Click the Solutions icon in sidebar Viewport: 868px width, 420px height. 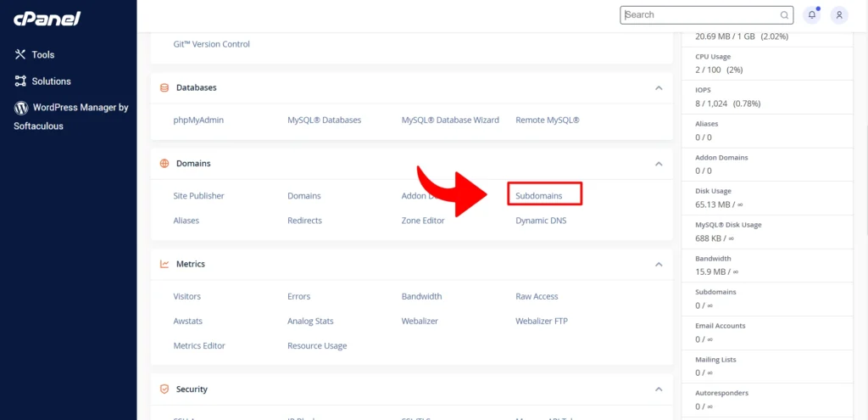20,81
